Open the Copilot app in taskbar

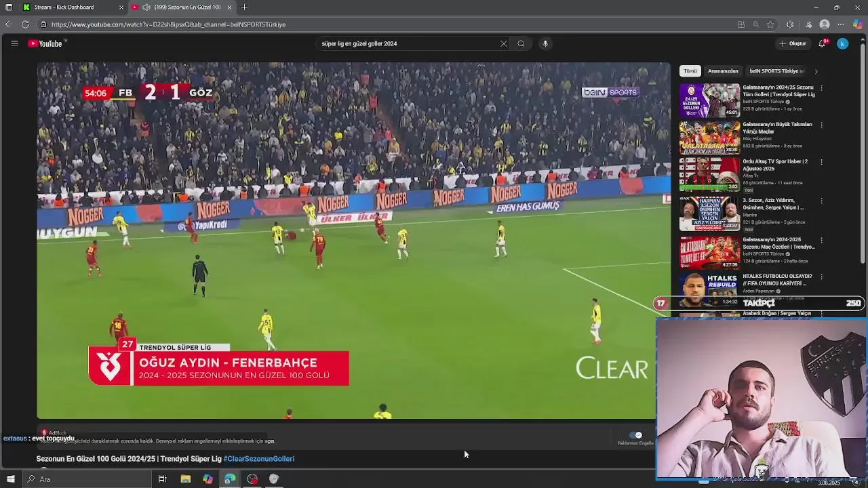tap(208, 479)
